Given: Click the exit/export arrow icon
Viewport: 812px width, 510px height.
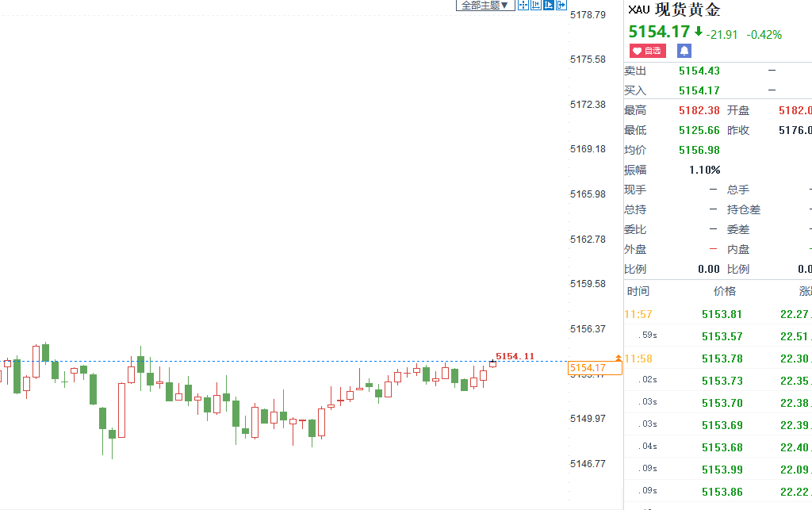Looking at the screenshot, I should tap(561, 6).
